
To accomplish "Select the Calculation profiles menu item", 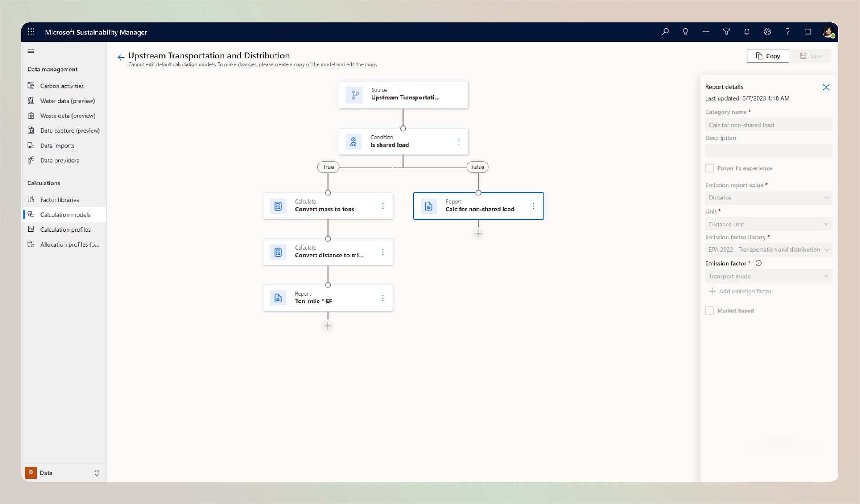I will [x=65, y=229].
